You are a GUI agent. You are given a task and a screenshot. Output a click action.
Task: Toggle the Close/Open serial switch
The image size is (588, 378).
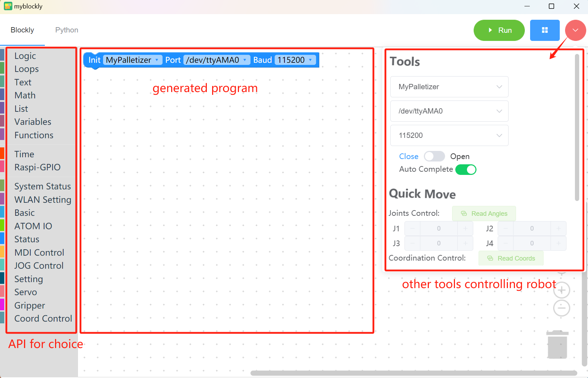coord(434,156)
